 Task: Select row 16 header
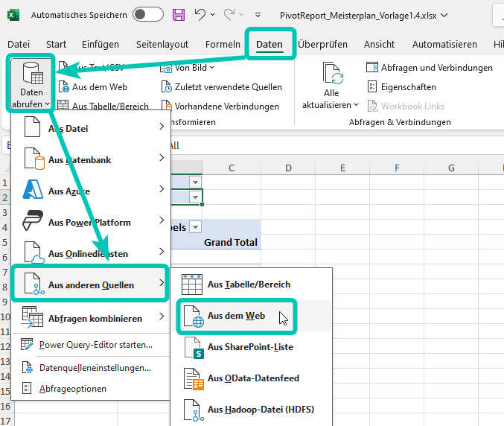(x=5, y=406)
